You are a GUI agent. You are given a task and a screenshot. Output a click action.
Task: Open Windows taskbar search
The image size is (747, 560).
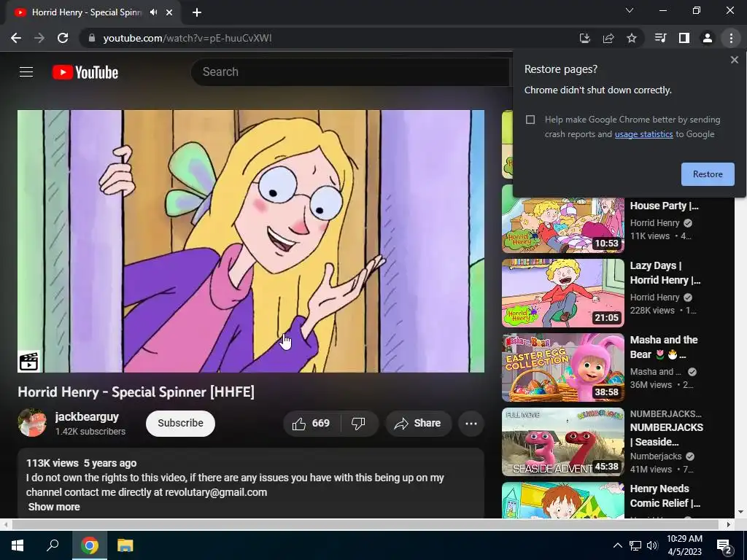pos(53,545)
